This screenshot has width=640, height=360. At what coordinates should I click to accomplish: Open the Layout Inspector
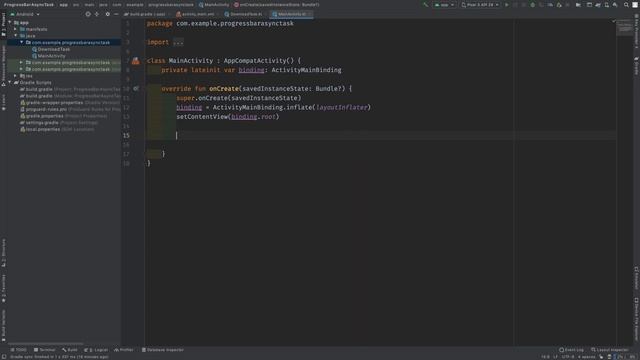610,350
